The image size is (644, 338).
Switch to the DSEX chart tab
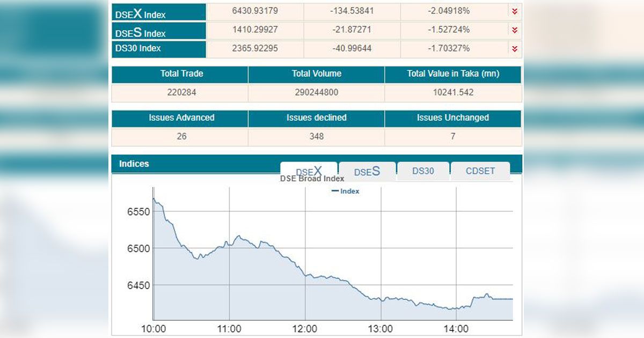coord(309,172)
